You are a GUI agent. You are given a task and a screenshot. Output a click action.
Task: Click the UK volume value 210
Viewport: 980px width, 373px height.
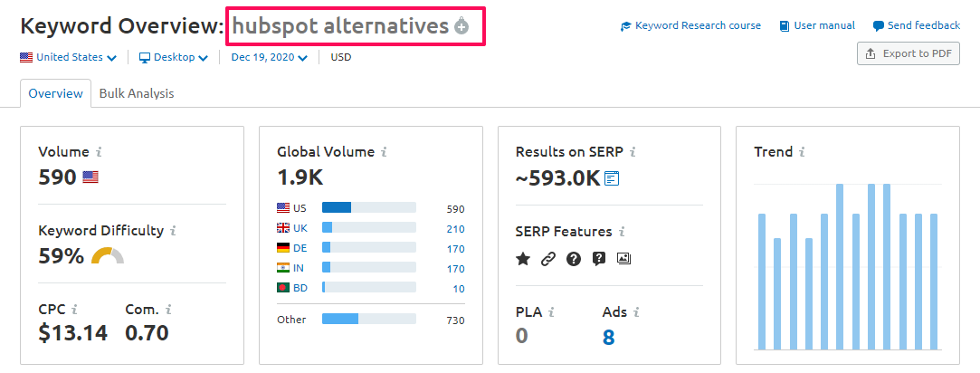tap(455, 228)
